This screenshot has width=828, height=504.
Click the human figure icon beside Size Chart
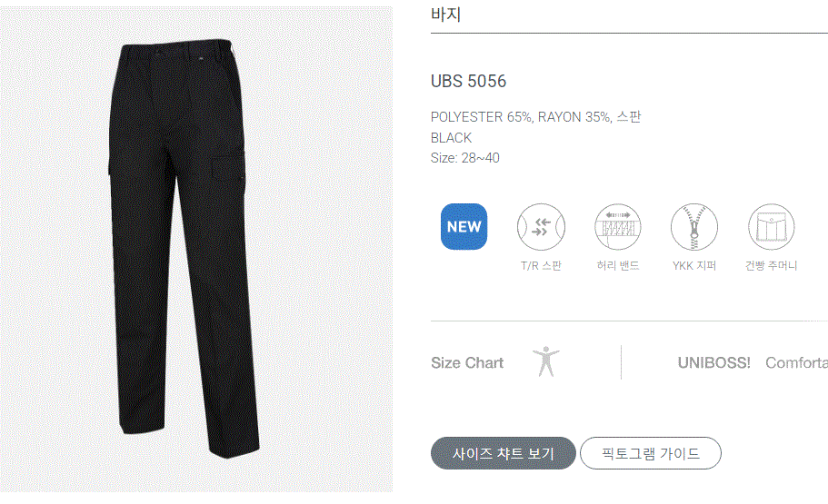coord(546,361)
